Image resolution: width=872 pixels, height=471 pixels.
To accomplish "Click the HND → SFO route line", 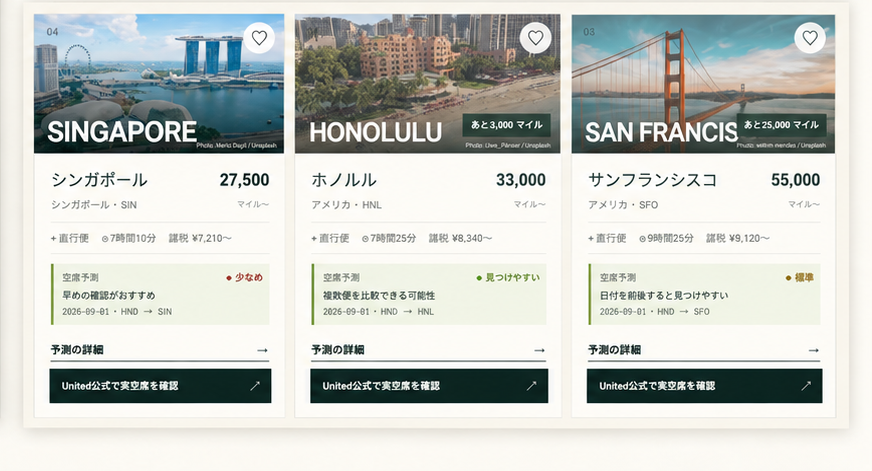I will 655,311.
